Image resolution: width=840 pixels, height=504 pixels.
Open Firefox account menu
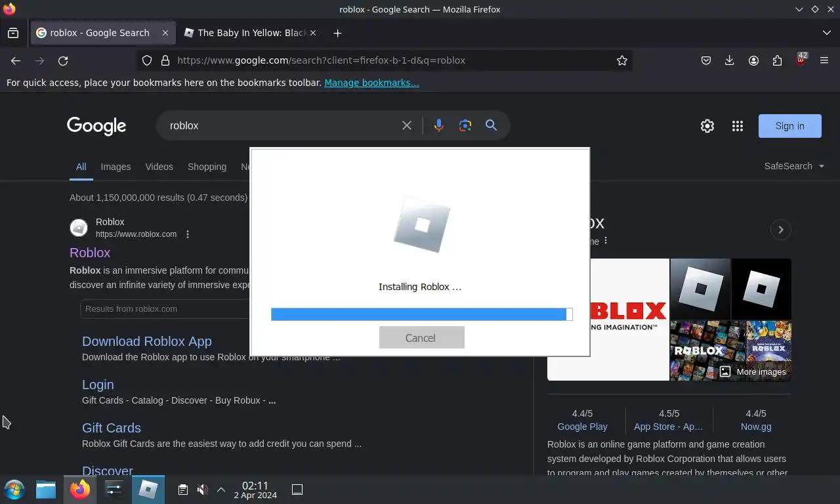[753, 60]
